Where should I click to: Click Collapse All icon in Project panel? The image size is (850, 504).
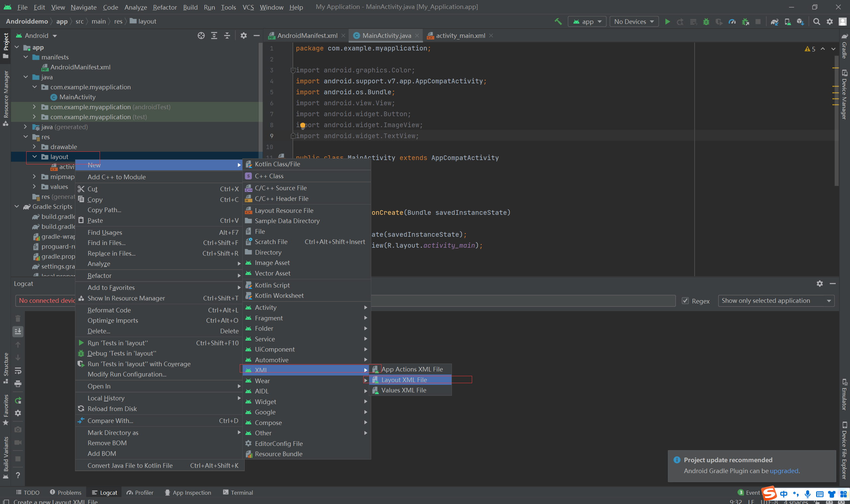point(227,36)
